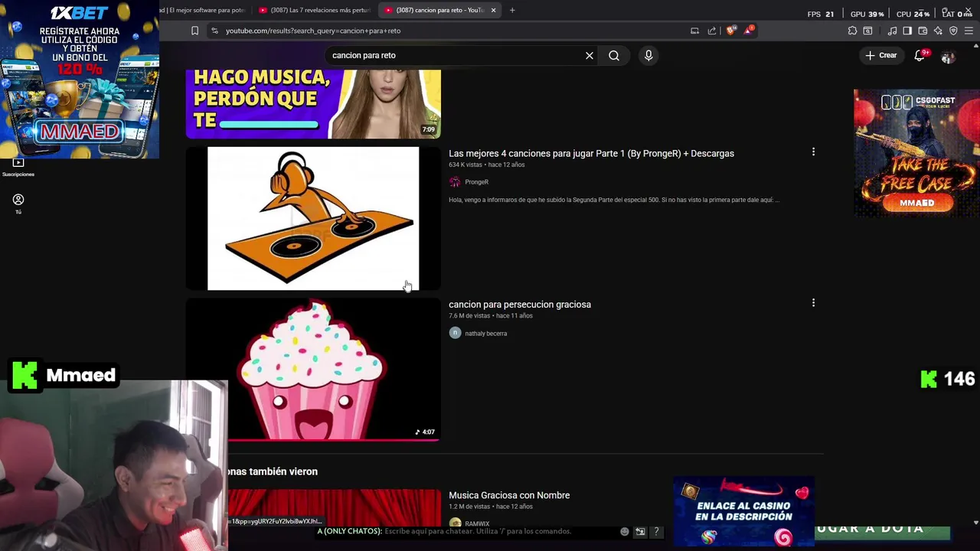Screen dimensions: 980x551
Task: Clear the YouTube search box with X
Action: click(590, 55)
